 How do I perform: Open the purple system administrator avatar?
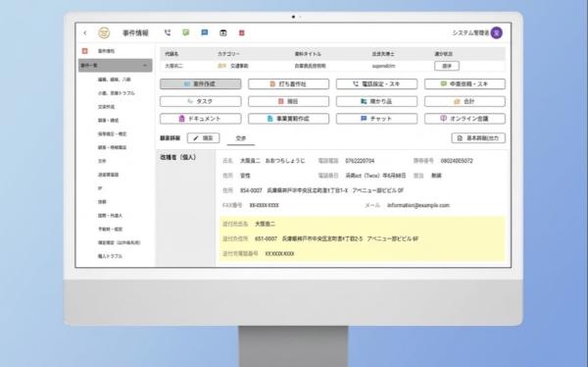[x=497, y=33]
